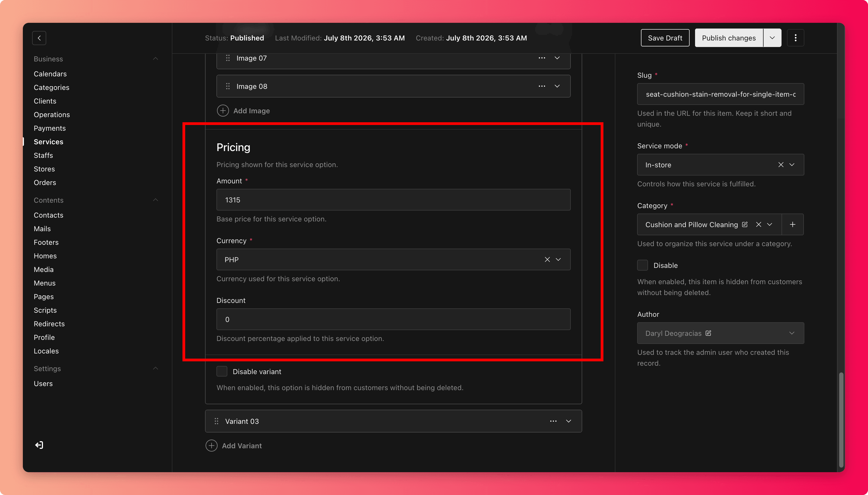
Task: Select Services in the sidebar
Action: (48, 142)
